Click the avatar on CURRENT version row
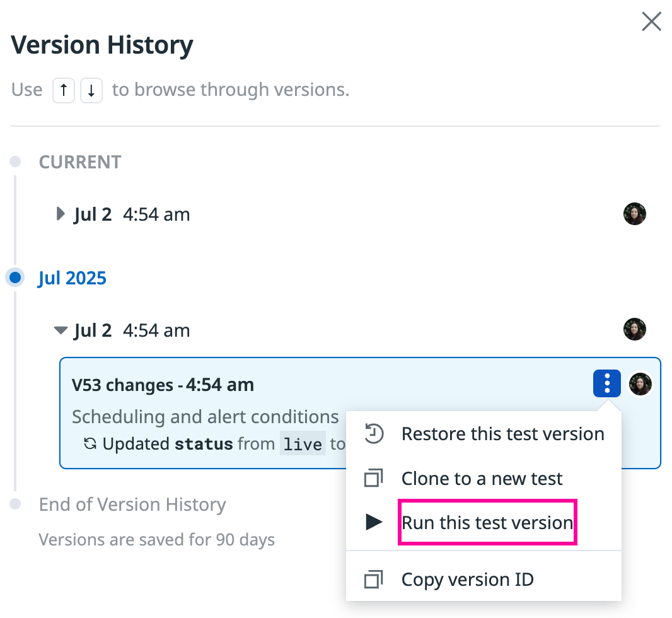The width and height of the screenshot is (672, 618). click(x=635, y=214)
